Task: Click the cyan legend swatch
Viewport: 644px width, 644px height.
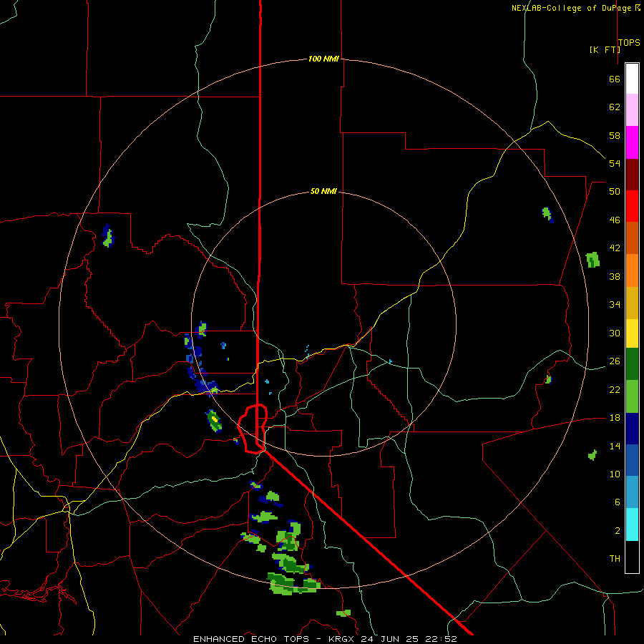Action: 632,525
